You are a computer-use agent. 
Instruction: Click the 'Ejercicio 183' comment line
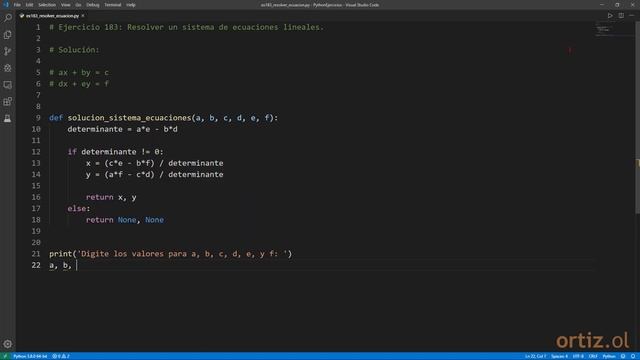click(x=186, y=27)
